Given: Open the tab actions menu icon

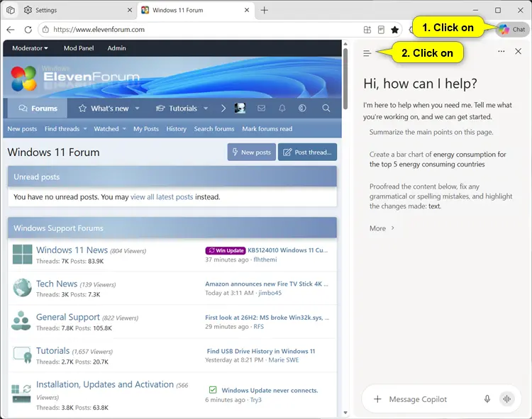Looking at the screenshot, I should (x=11, y=10).
